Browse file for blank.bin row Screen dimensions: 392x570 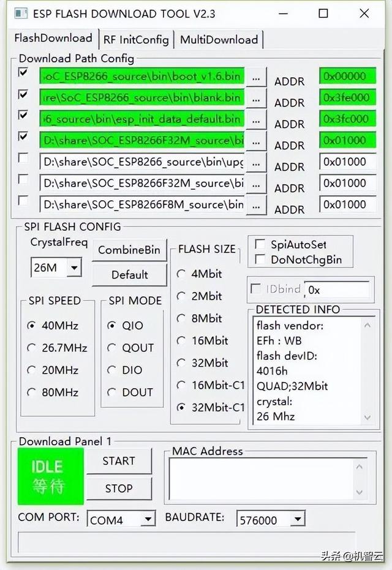pyautogui.click(x=256, y=99)
